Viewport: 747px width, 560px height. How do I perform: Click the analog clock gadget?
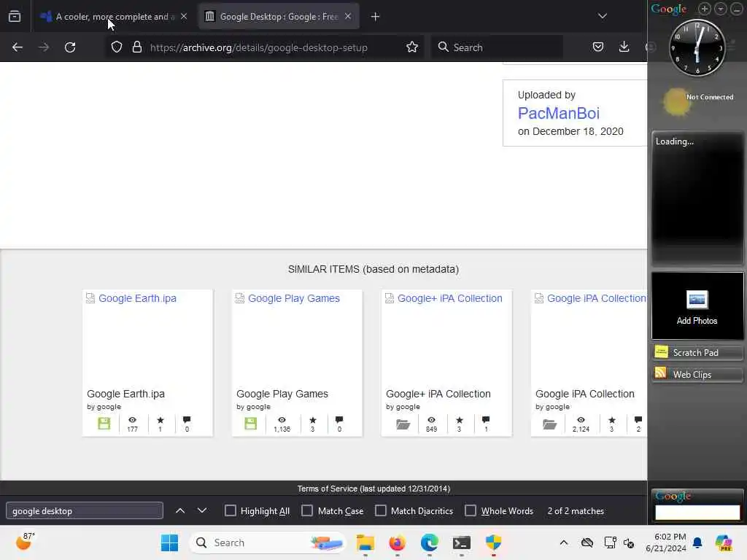tap(697, 47)
